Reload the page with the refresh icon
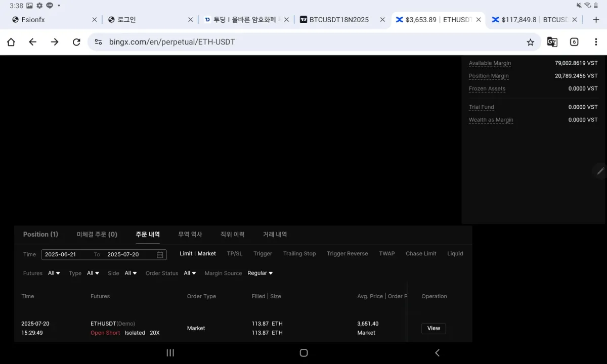This screenshot has height=364, width=607. pyautogui.click(x=76, y=42)
